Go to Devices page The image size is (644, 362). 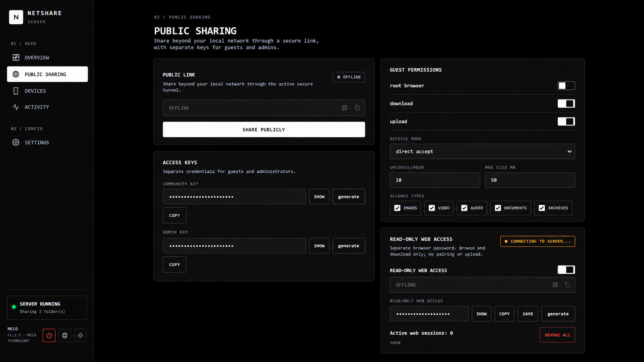coord(47,91)
